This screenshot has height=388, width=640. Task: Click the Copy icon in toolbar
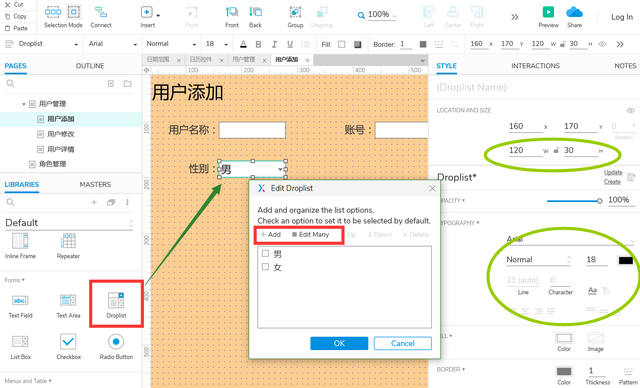point(7,16)
